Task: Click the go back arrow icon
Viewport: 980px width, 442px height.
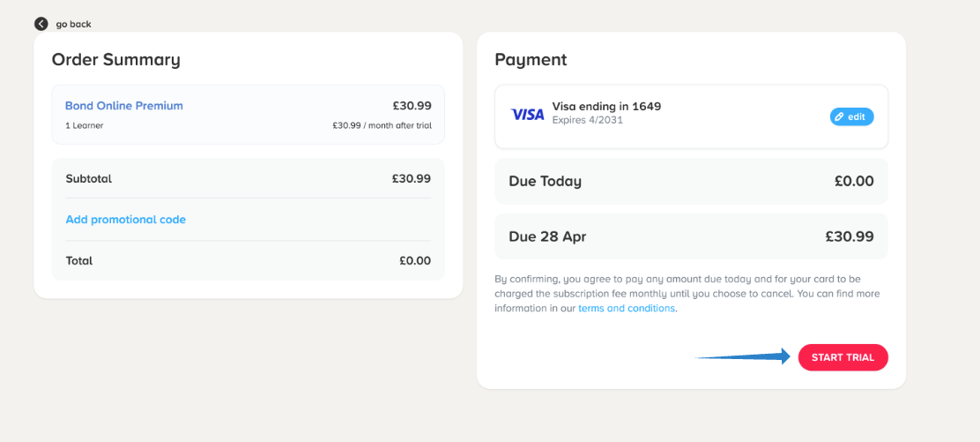Action: [x=41, y=25]
